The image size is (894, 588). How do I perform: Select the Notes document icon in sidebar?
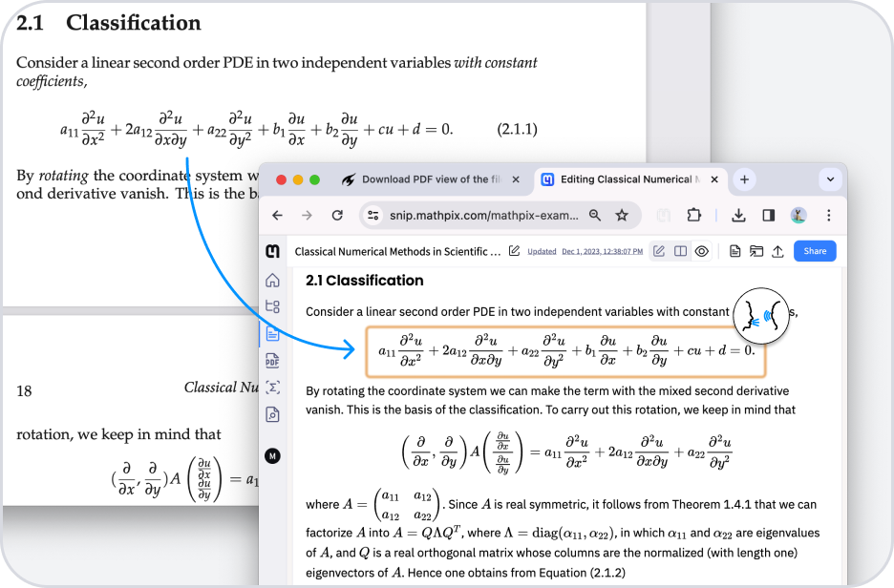click(x=272, y=334)
